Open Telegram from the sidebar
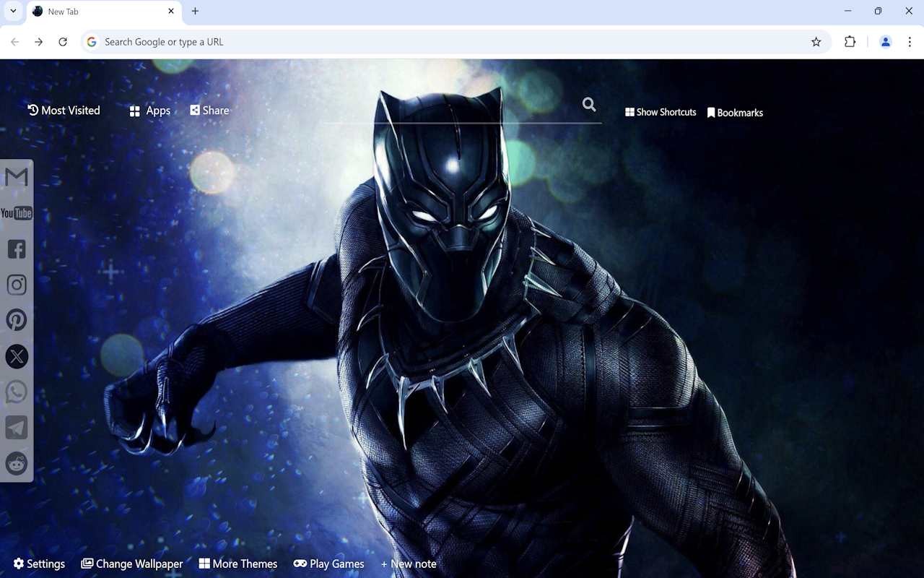924x578 pixels. 16,427
